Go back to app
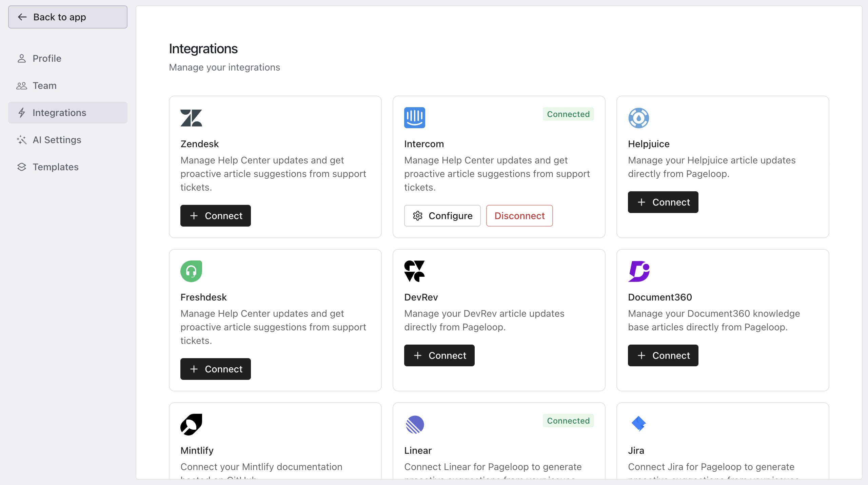Screen dimensions: 868x485 pyautogui.click(x=68, y=17)
